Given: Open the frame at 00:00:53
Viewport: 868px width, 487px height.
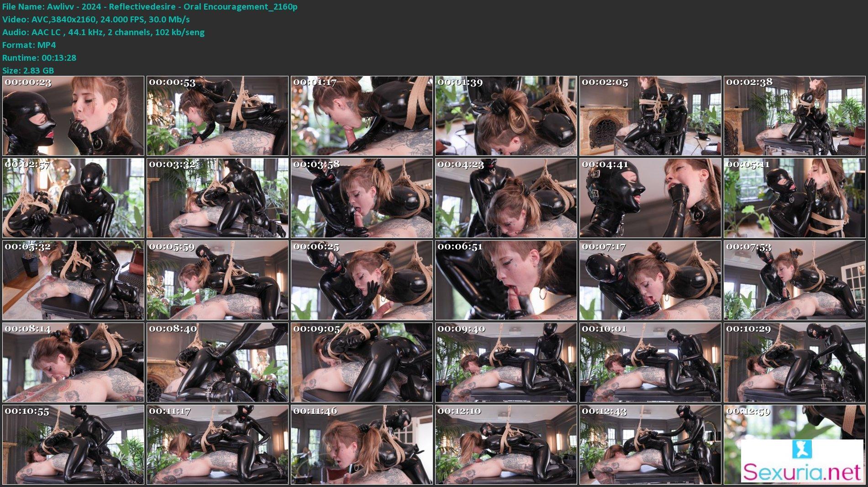Looking at the screenshot, I should (x=217, y=116).
